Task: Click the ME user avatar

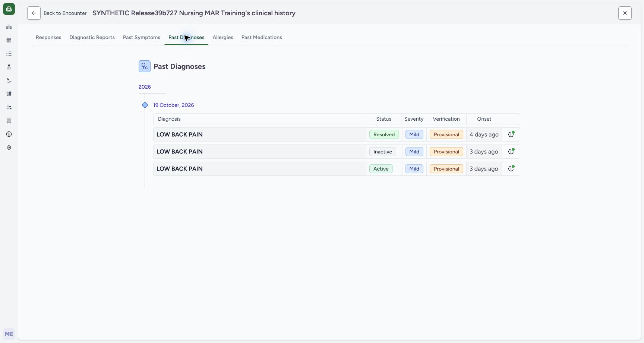Action: click(9, 334)
